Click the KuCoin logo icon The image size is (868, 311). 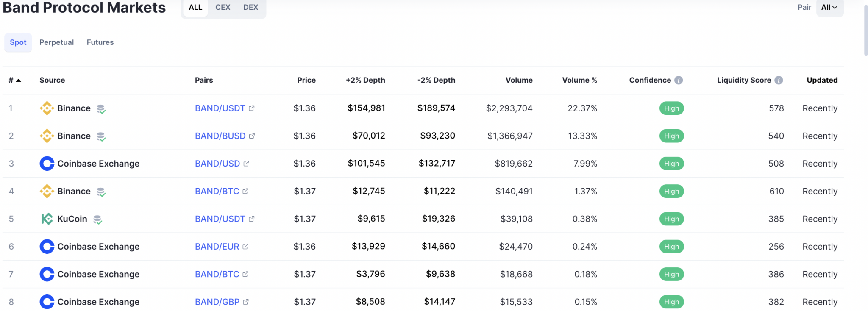tap(47, 219)
